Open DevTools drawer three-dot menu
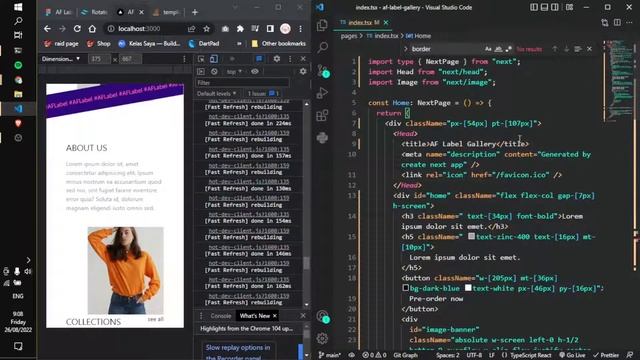The width and height of the screenshot is (640, 360). tap(201, 316)
